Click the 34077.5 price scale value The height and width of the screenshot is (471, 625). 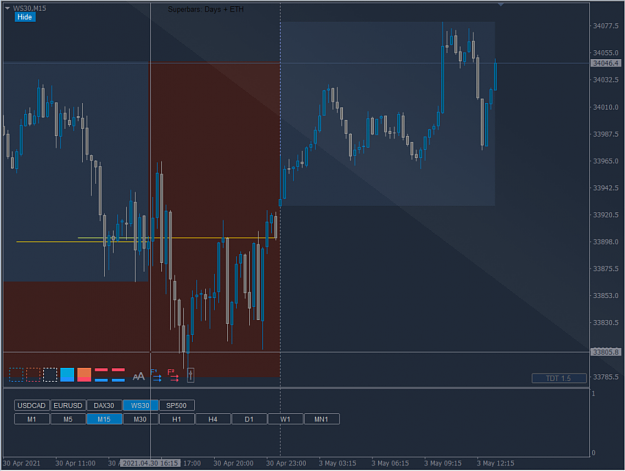click(606, 26)
